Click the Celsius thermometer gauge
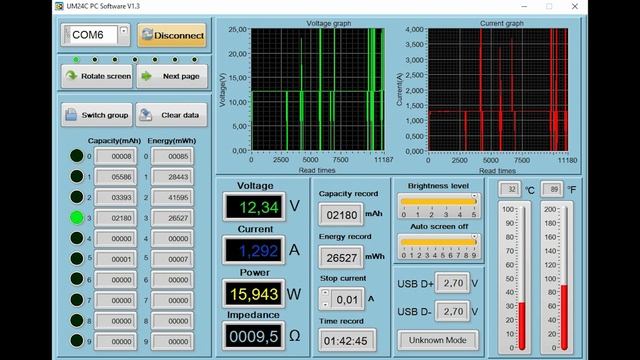Image resolution: width=640 pixels, height=360 pixels. click(x=515, y=278)
